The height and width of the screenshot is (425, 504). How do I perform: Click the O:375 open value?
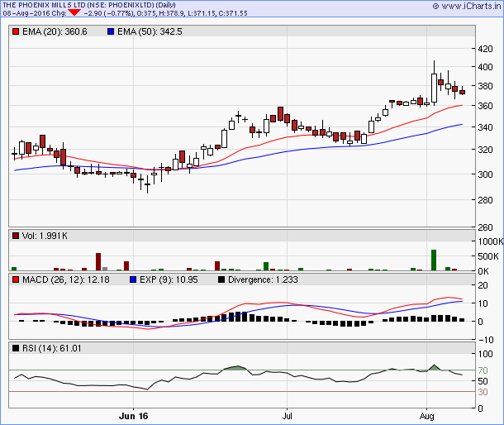pyautogui.click(x=146, y=13)
